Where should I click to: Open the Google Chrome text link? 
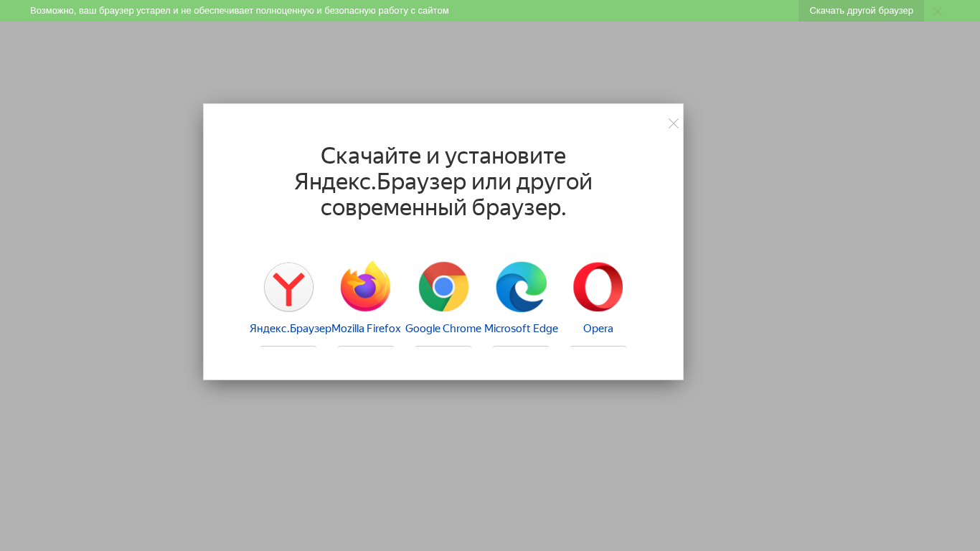[443, 329]
